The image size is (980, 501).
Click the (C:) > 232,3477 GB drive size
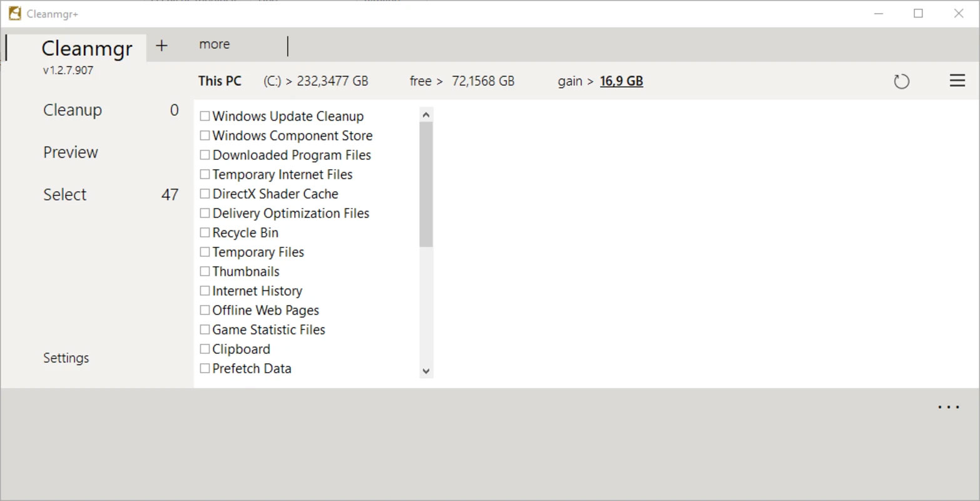[x=315, y=81]
